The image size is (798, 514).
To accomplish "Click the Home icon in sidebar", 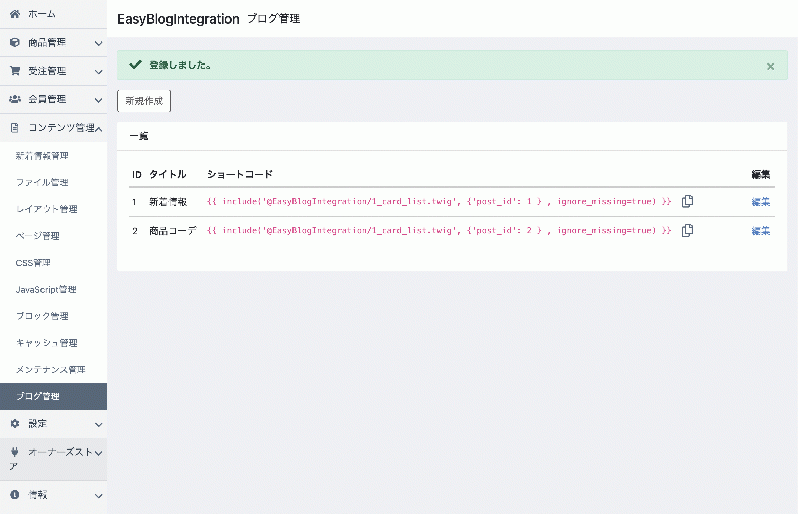I will tap(14, 14).
